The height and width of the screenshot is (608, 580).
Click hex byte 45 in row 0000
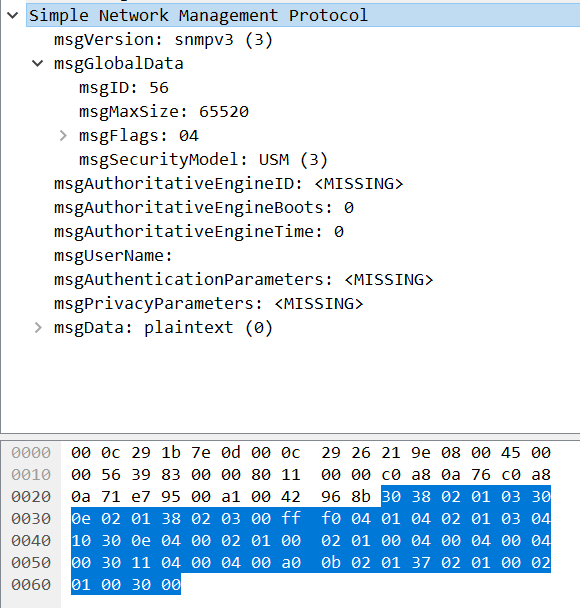511,453
